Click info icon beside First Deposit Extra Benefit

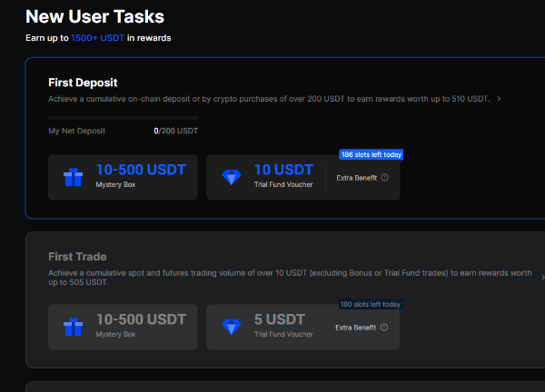[384, 178]
